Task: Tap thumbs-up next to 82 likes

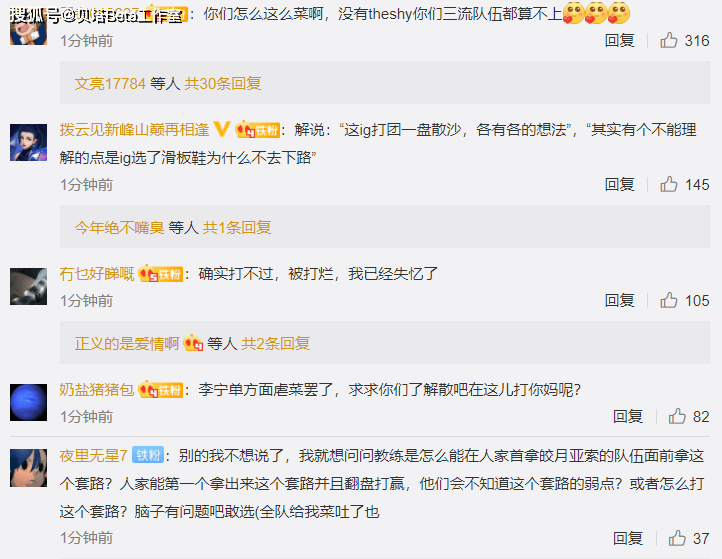Action: [x=677, y=416]
